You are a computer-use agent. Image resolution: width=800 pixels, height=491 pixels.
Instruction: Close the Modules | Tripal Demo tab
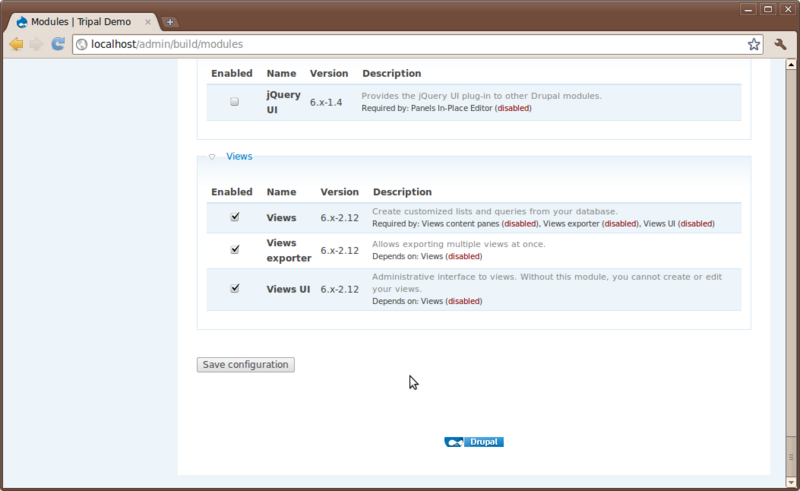[x=148, y=22]
